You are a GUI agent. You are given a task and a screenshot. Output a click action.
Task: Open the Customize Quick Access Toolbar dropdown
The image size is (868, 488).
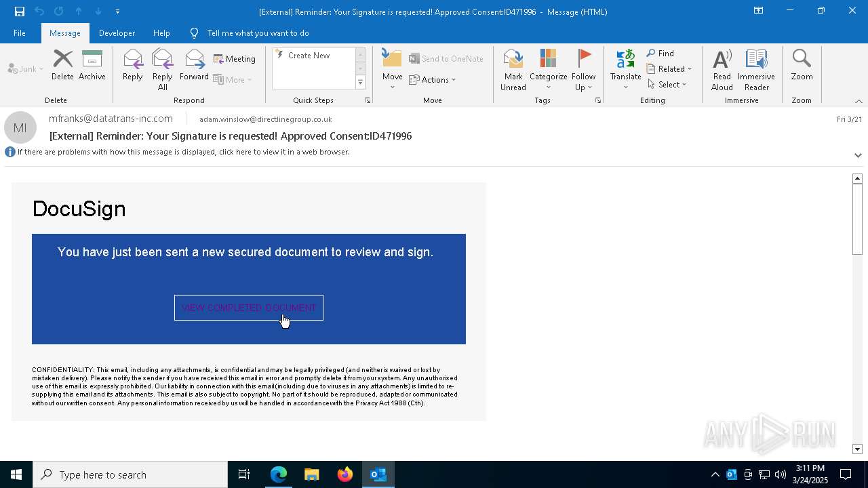[x=117, y=12]
